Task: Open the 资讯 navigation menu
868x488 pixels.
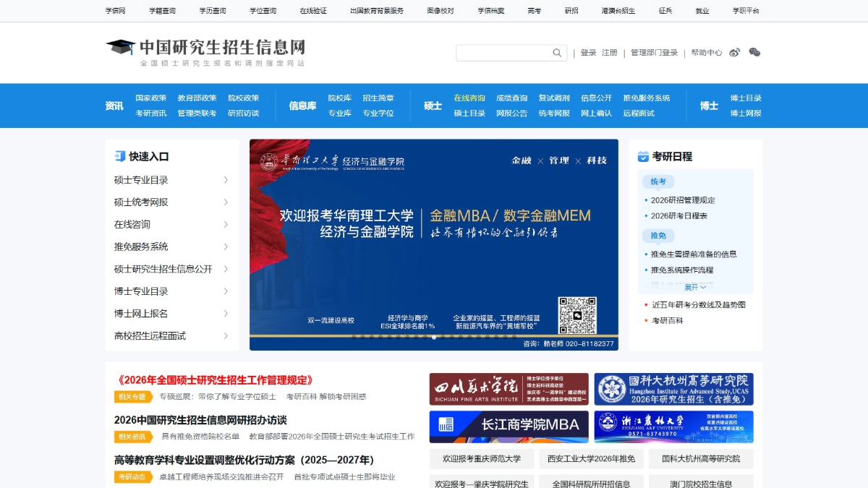Action: [x=114, y=105]
